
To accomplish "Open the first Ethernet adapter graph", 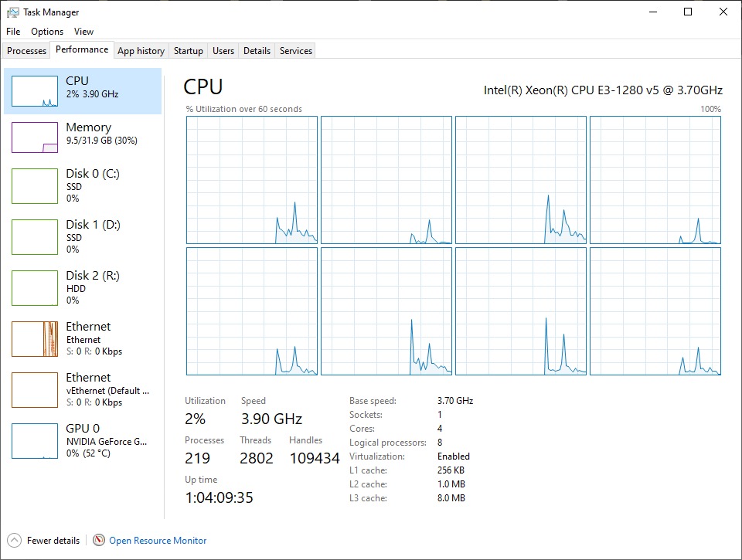I will pos(35,339).
